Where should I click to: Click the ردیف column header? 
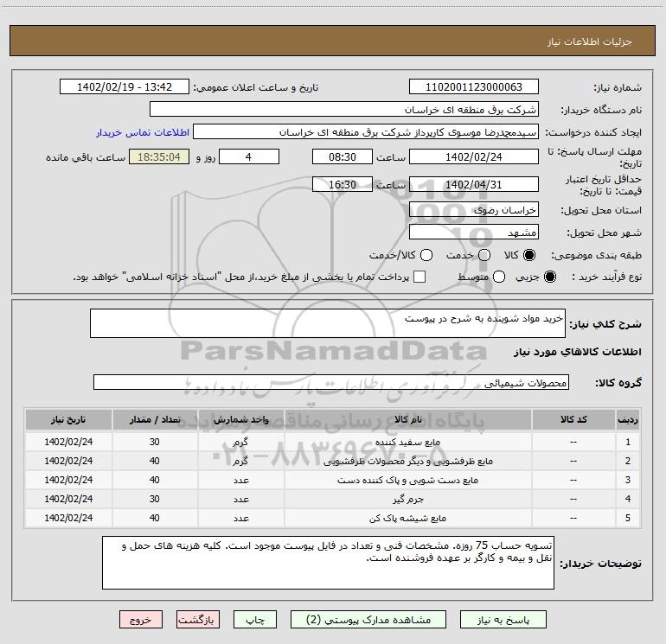tap(628, 420)
